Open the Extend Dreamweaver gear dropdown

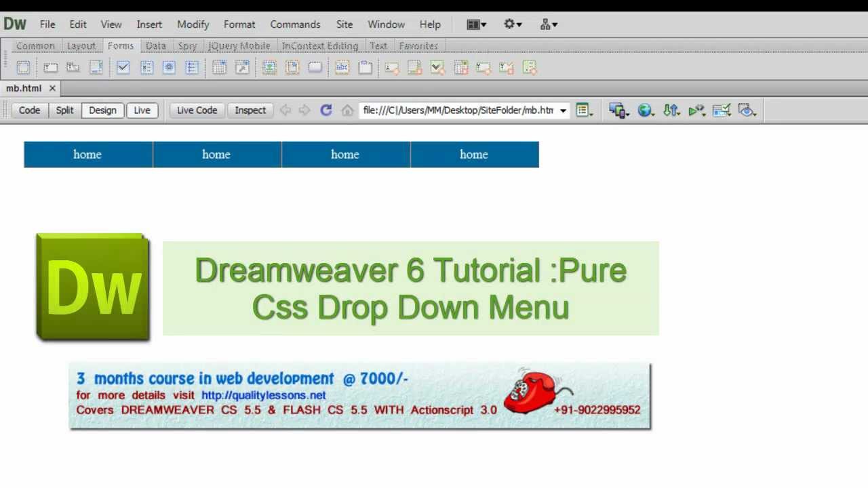[513, 24]
